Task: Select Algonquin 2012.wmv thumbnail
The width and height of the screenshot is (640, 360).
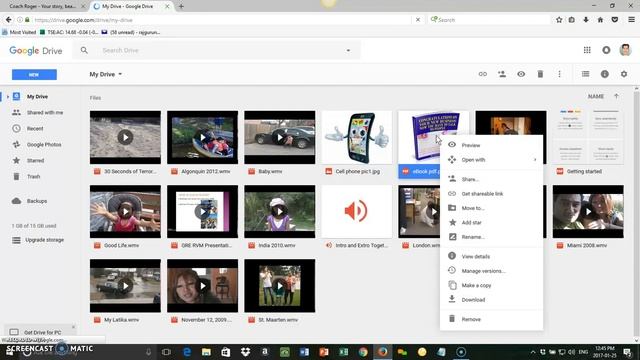Action: (202, 138)
